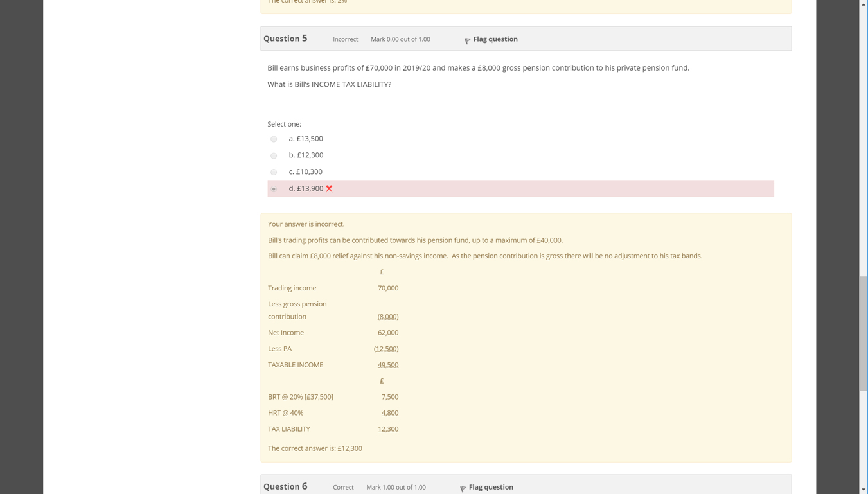Click Flag question link for Question 6
Viewport: 868px width, 494px height.
[491, 487]
